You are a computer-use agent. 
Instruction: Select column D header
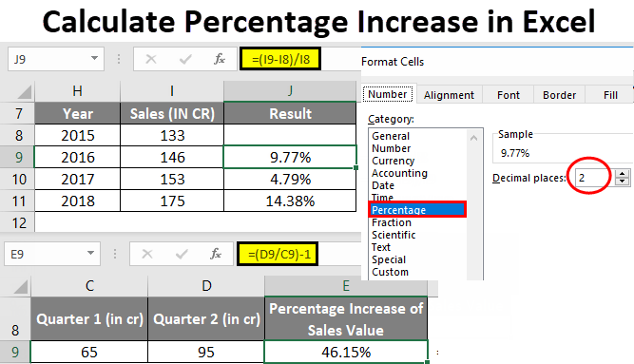pos(206,286)
